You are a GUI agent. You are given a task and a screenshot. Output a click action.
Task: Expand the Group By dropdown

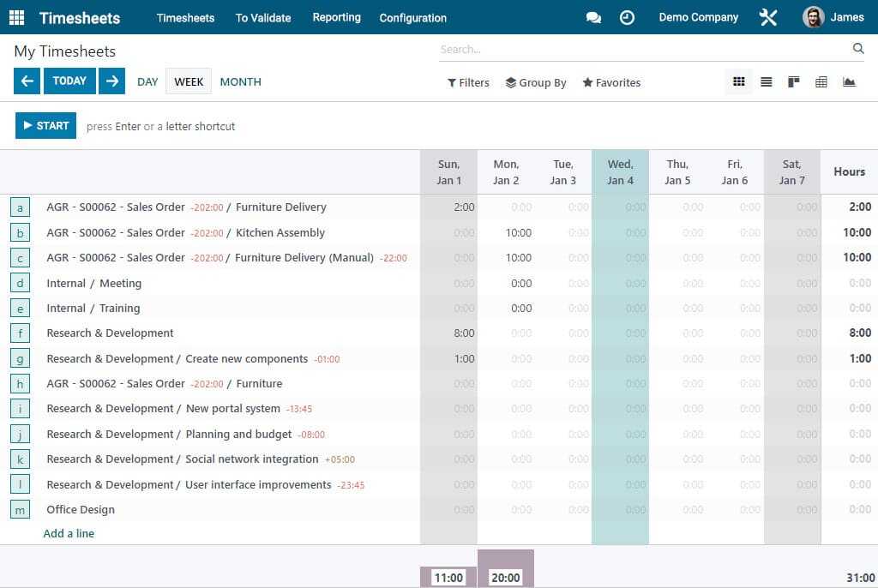pos(536,83)
